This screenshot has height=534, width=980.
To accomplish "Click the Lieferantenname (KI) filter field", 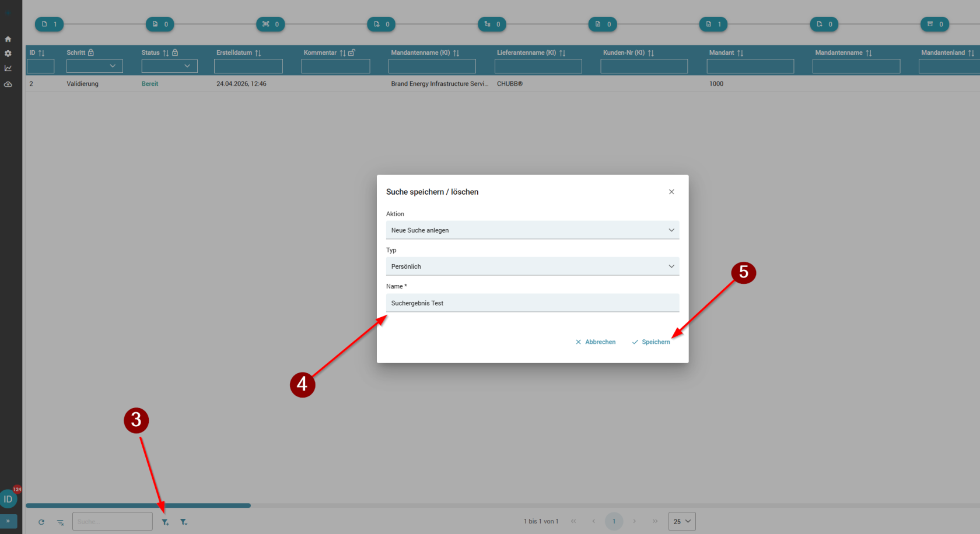I will click(538, 66).
